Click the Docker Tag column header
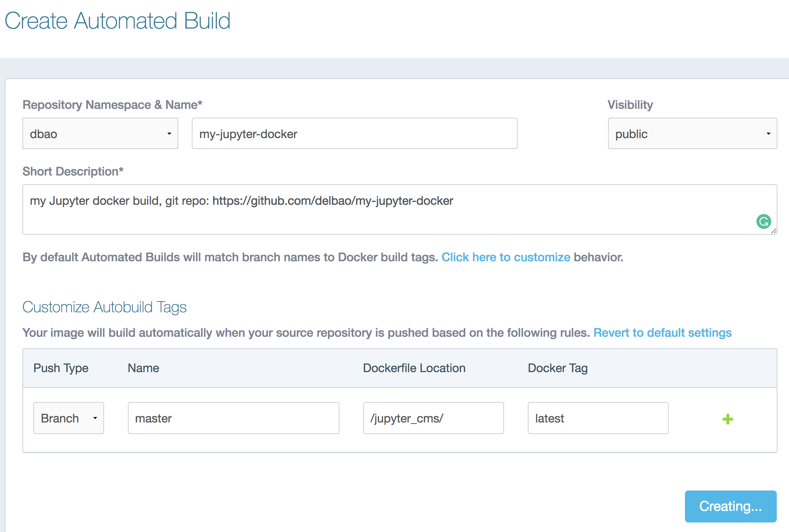 557,368
